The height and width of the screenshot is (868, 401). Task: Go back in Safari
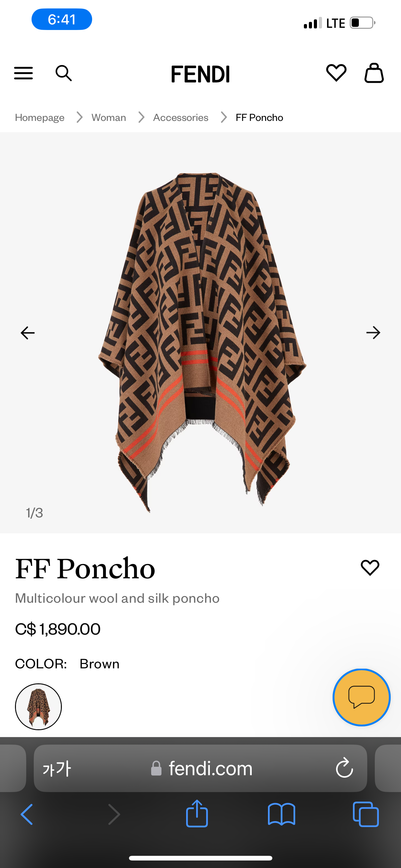pos(27,814)
